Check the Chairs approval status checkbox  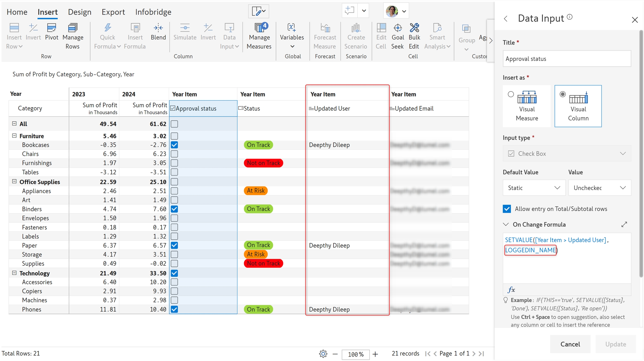click(174, 154)
